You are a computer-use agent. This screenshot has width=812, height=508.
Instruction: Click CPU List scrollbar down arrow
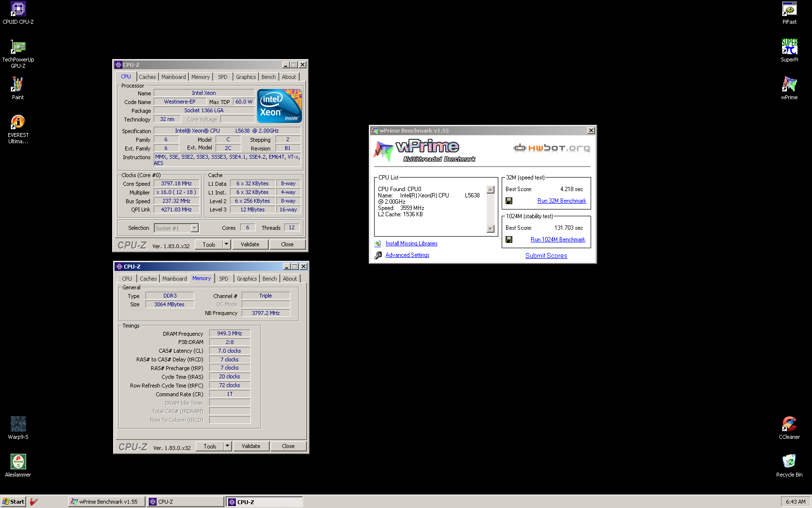pyautogui.click(x=491, y=229)
